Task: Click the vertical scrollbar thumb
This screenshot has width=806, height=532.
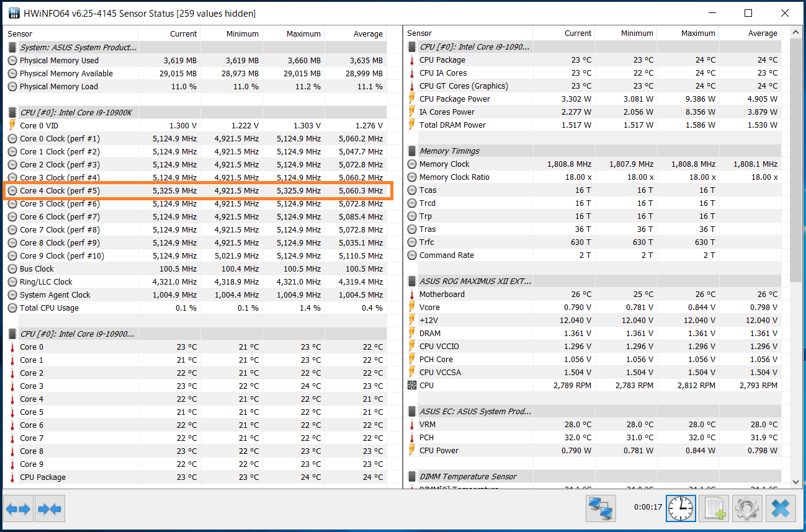Action: [795, 160]
